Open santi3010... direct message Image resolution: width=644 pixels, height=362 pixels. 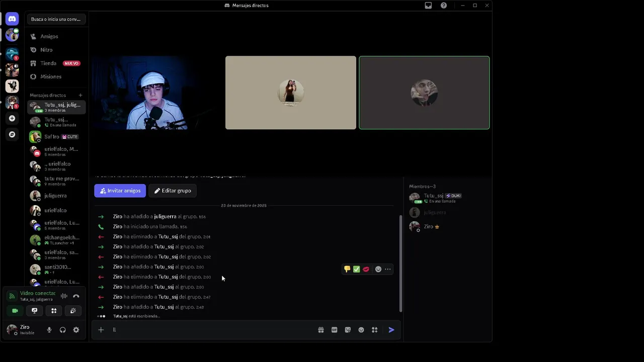click(x=56, y=269)
